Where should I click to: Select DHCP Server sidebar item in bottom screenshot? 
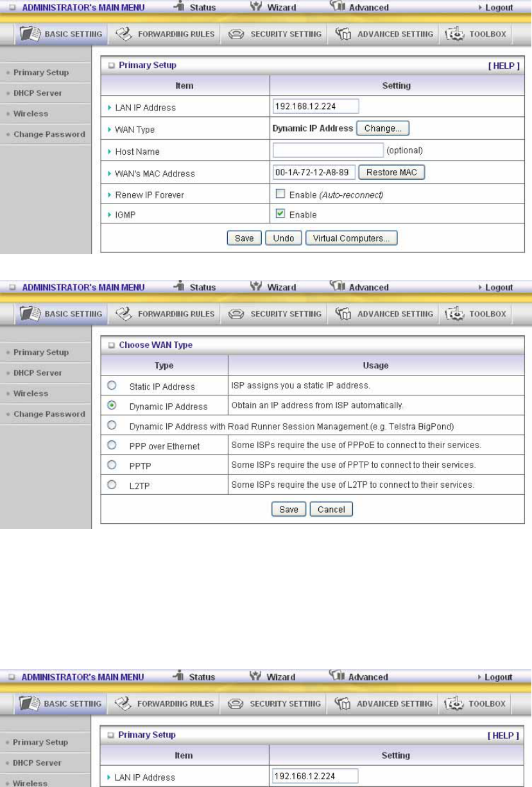[x=37, y=763]
